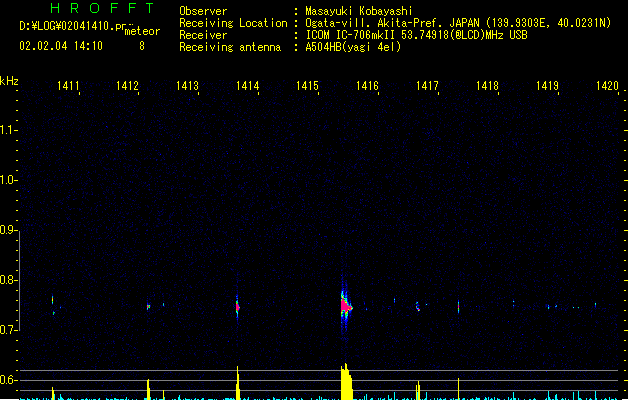
Task: Click the meteor count value 8
Action: click(142, 46)
